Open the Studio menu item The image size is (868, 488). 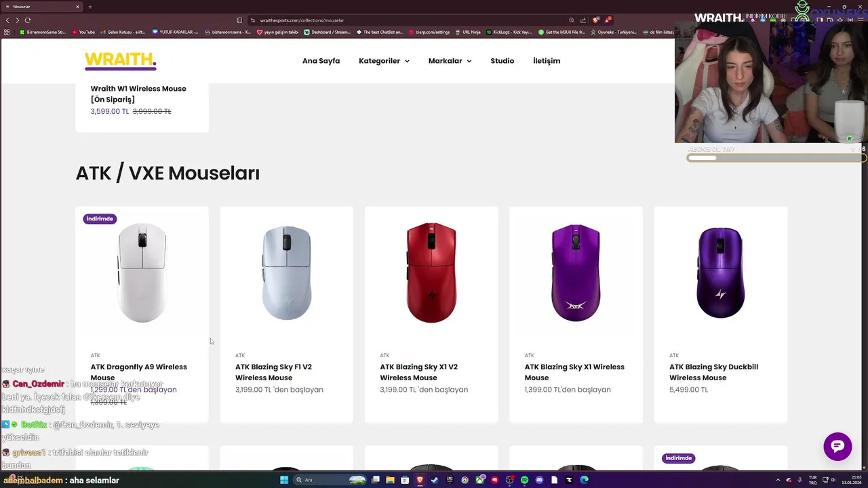tap(502, 61)
